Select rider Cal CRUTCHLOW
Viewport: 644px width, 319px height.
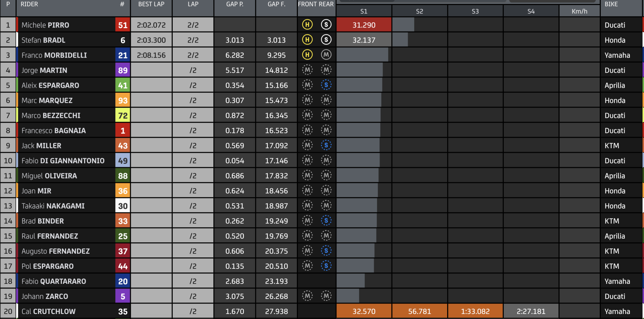click(48, 312)
